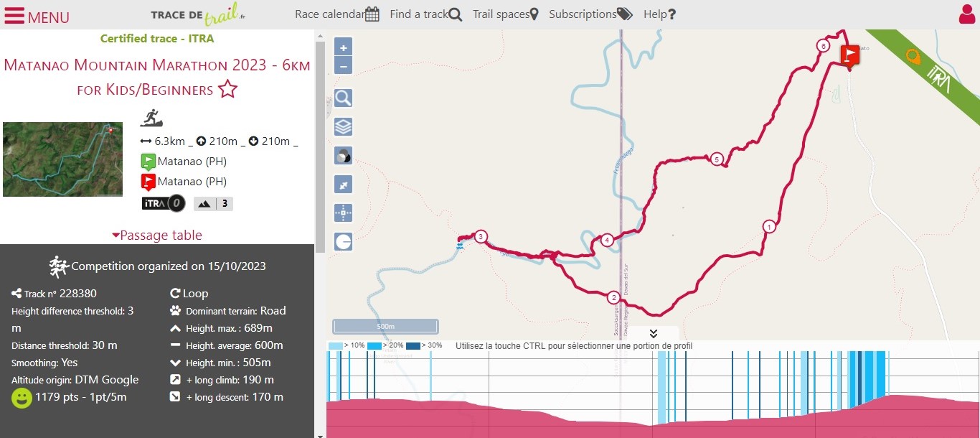Click the Trace de Trail logo
This screenshot has height=438, width=980.
198,14
